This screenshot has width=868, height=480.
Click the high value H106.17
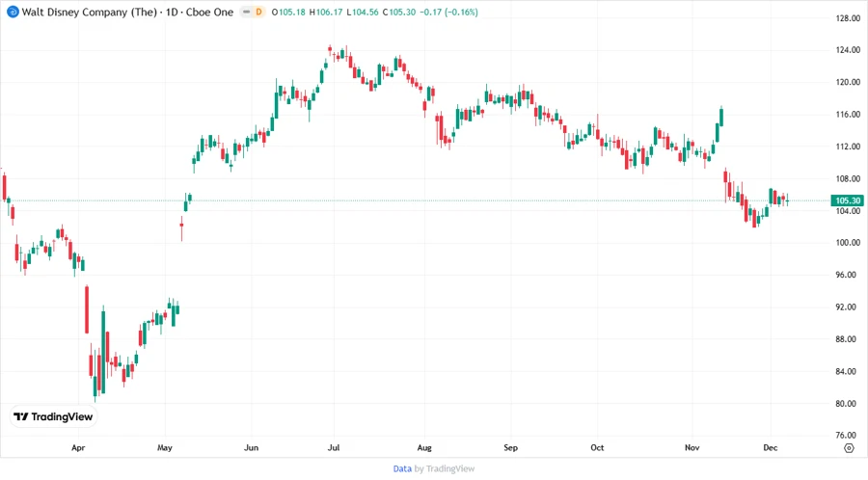(326, 12)
